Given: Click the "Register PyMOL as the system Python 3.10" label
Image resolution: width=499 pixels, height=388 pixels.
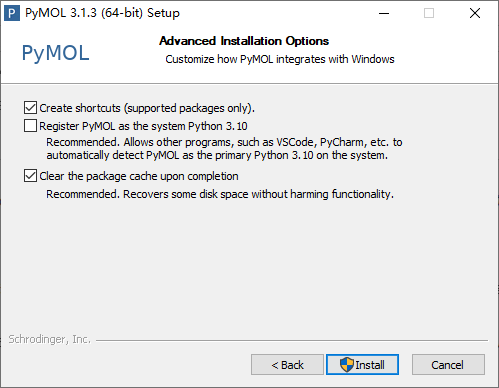Looking at the screenshot, I should point(143,126).
